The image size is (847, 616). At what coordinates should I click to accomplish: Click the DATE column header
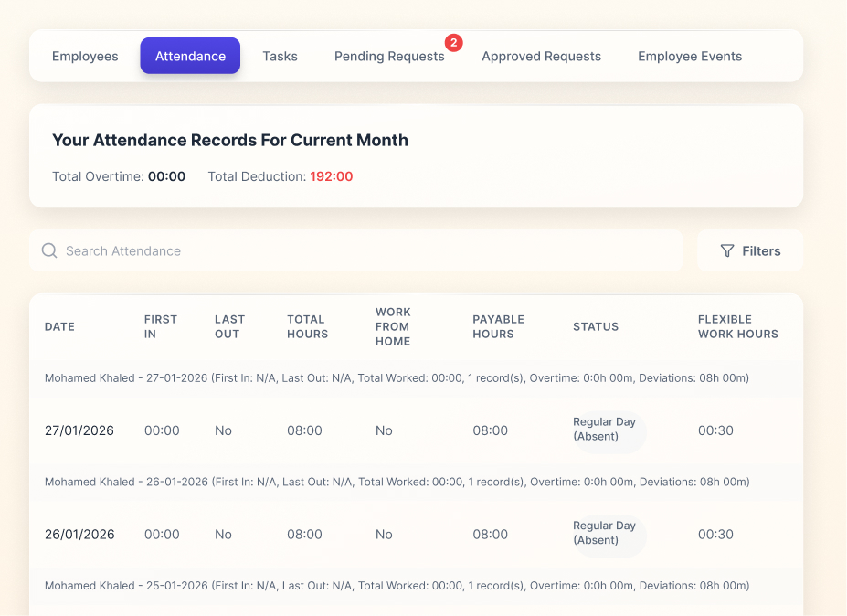pyautogui.click(x=59, y=326)
